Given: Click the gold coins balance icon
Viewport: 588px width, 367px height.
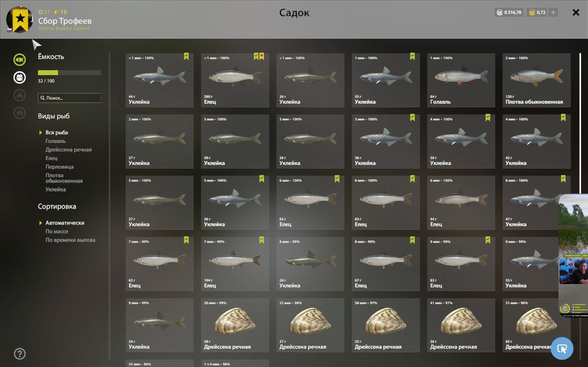Looking at the screenshot, I should [x=532, y=12].
